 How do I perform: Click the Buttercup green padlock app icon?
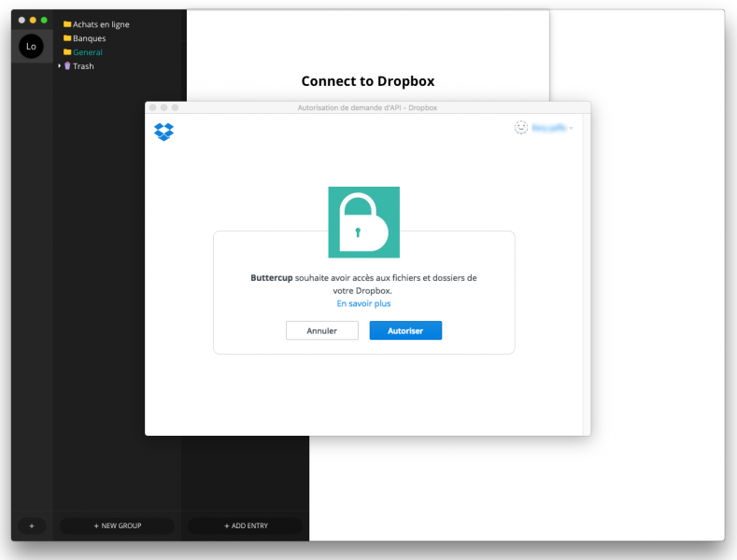pos(363,222)
